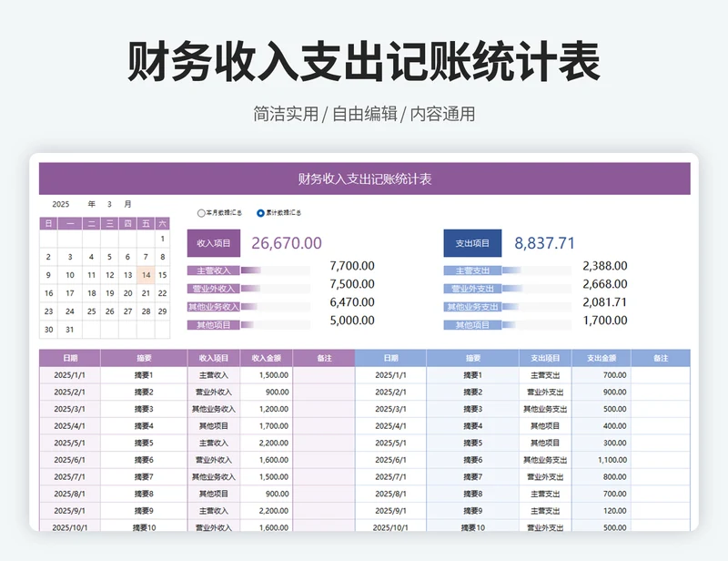Click the 收入金额 column header
The width and height of the screenshot is (728, 561).
pos(267,358)
